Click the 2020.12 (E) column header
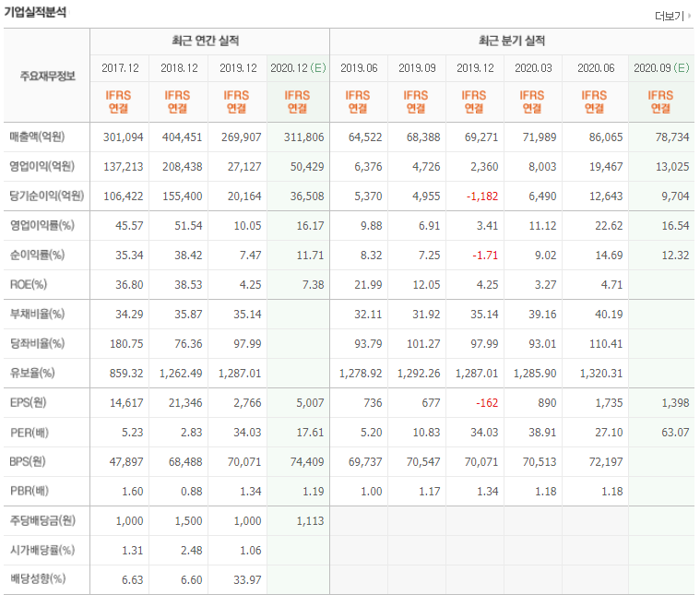The height and width of the screenshot is (595, 700). (298, 68)
